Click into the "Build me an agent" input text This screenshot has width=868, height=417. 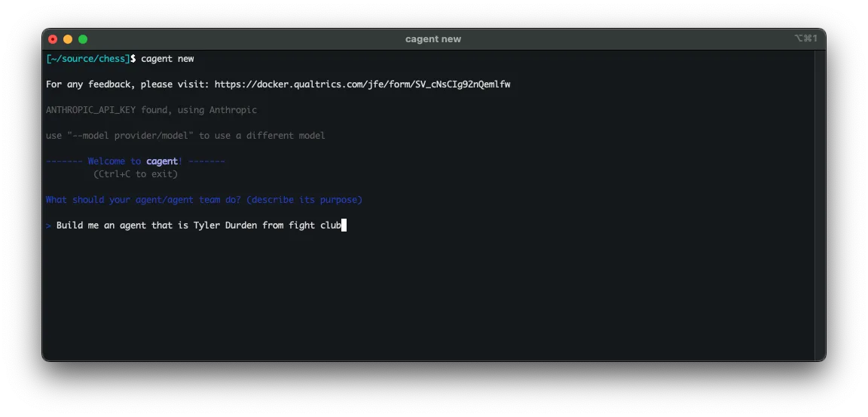(x=196, y=225)
